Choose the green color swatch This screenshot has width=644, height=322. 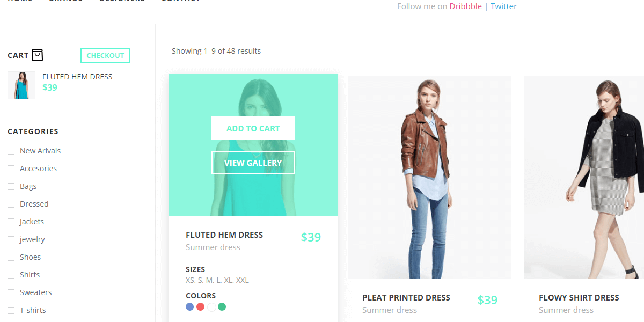point(222,307)
